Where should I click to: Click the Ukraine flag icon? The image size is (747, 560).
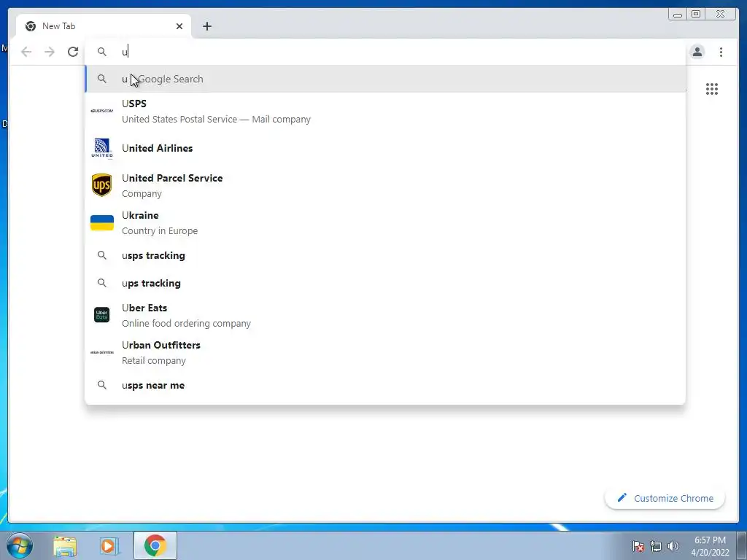coord(102,222)
